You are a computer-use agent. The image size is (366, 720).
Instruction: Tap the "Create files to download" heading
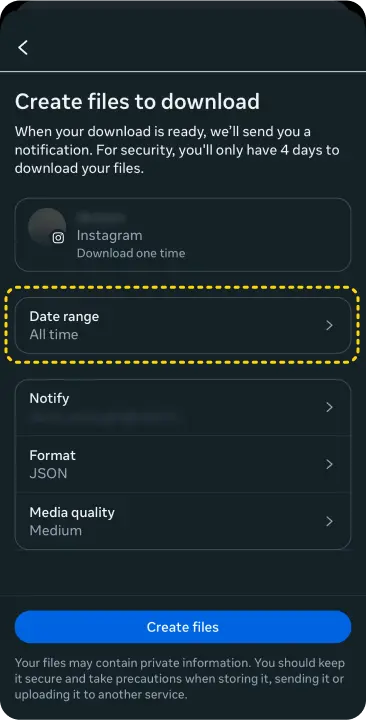pyautogui.click(x=137, y=101)
